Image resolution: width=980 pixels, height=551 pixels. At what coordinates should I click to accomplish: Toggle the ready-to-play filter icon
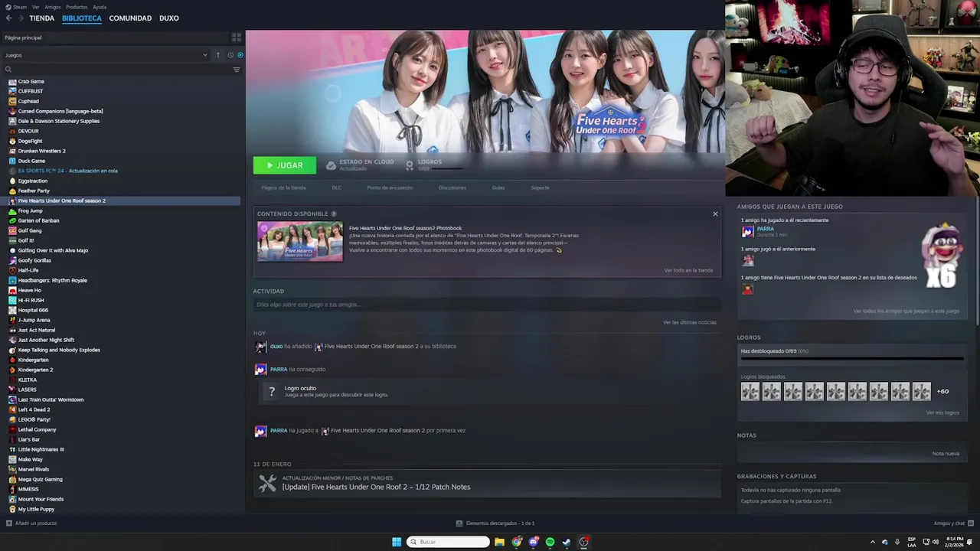(x=240, y=55)
